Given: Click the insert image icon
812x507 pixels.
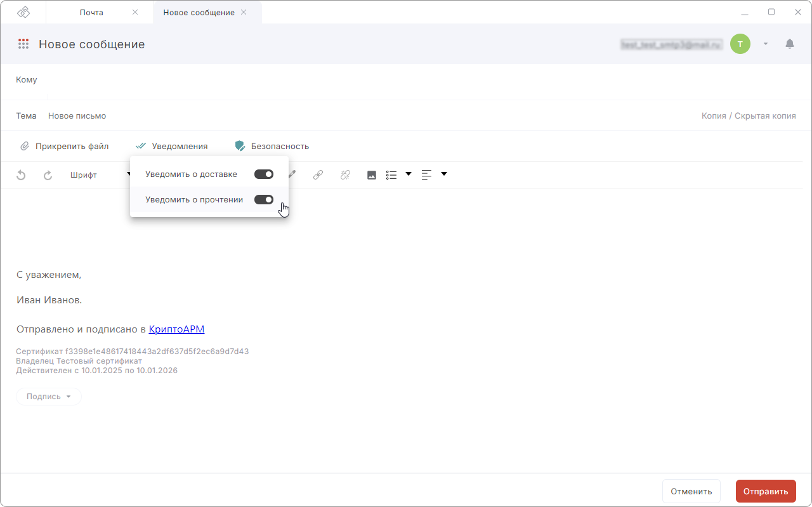Looking at the screenshot, I should [372, 175].
